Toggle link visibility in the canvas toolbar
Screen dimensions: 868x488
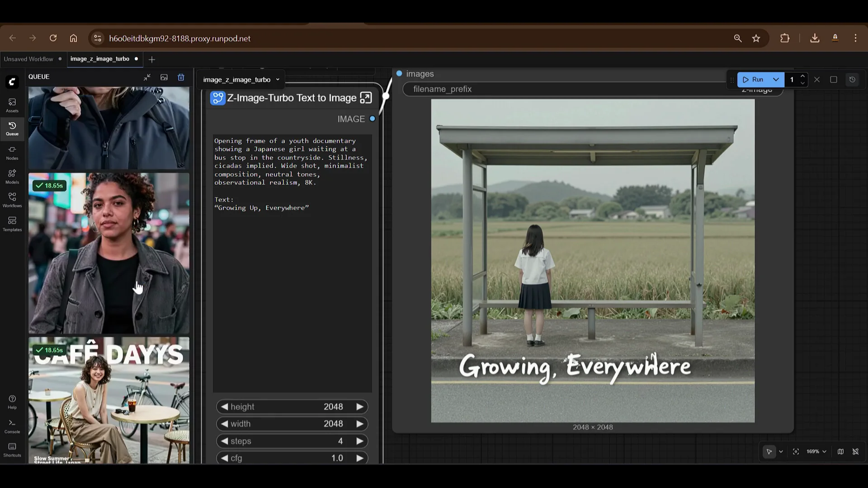856,451
